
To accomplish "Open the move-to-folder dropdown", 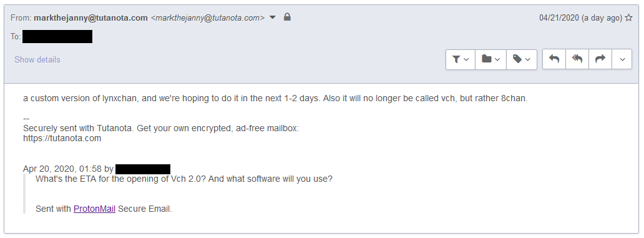I will click(x=491, y=59).
